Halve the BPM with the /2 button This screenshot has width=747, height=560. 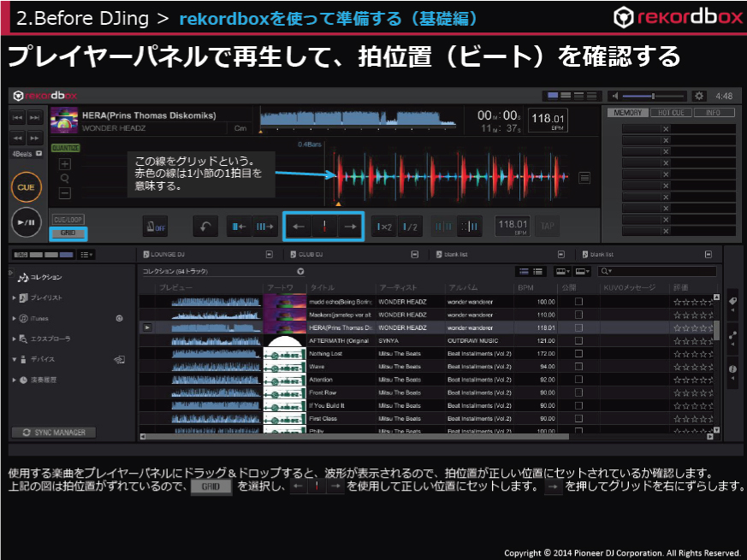pyautogui.click(x=410, y=227)
